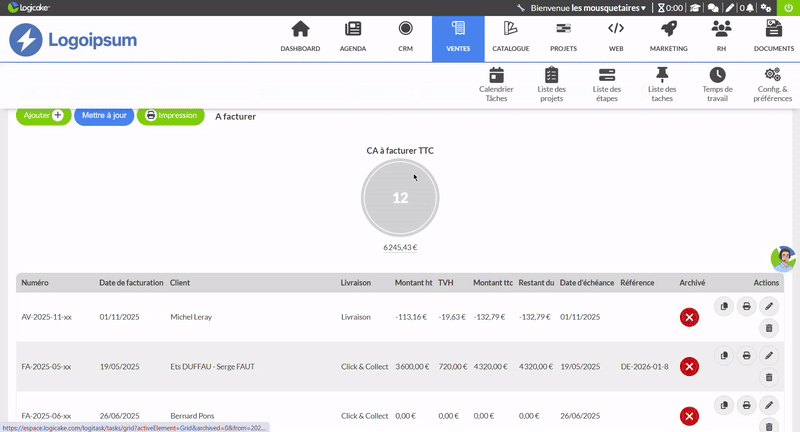
Task: Toggle archived status for Ets DUFFAU invoice
Action: (x=689, y=366)
